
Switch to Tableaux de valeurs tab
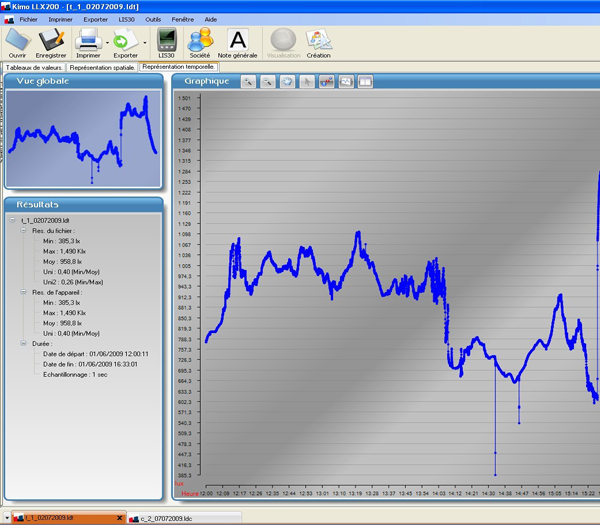[x=34, y=68]
